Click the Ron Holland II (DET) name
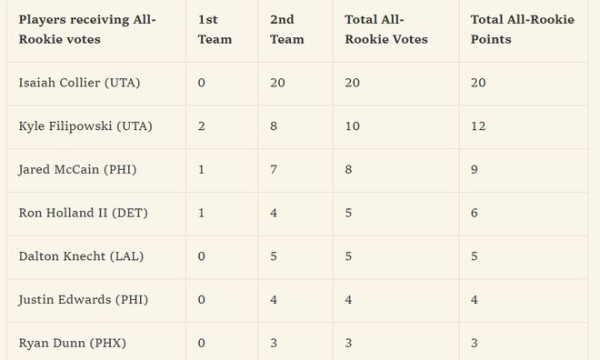Screen dimensions: 600x360 click(83, 213)
